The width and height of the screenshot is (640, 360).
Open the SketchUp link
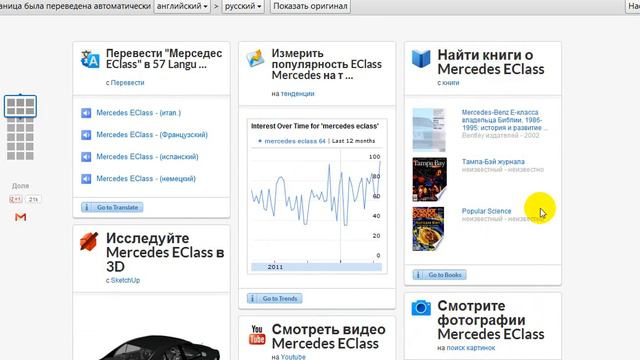click(125, 280)
